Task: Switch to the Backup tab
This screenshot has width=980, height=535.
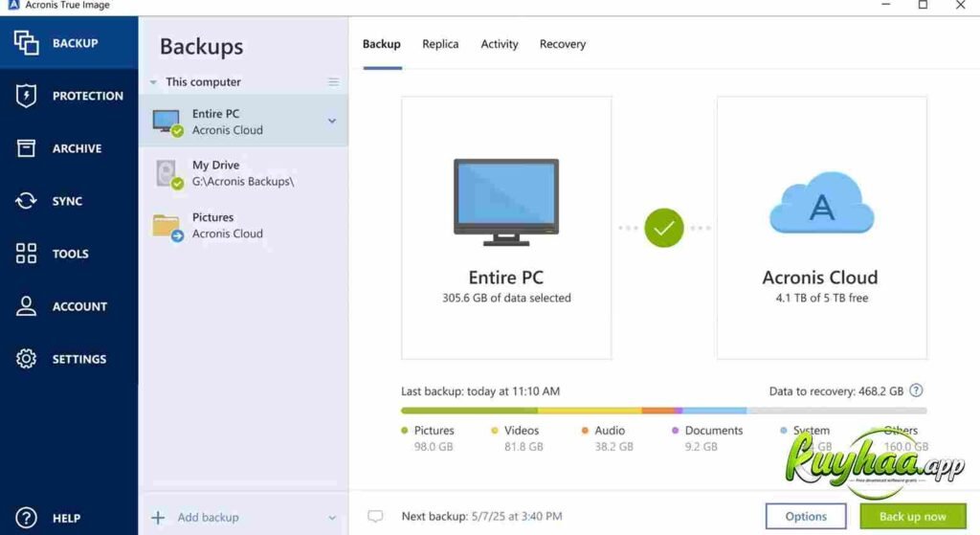Action: coord(381,44)
